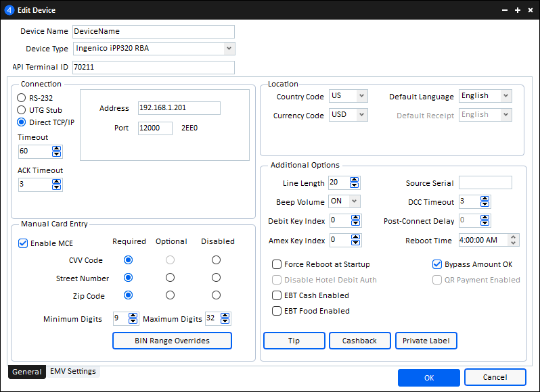Viewport: 540px width, 392px height.
Task: Switch to the EMV Settings tab
Action: (73, 371)
